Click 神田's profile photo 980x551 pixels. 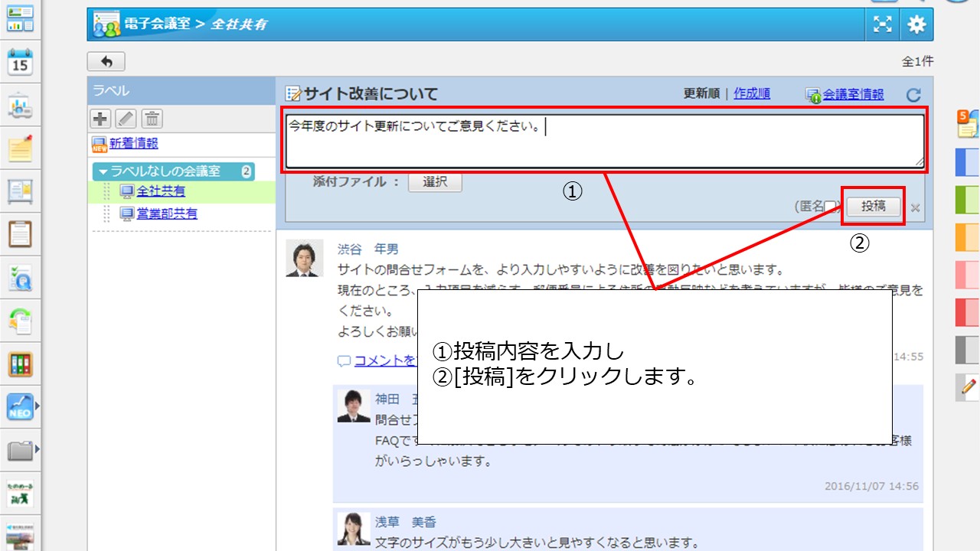click(x=354, y=406)
